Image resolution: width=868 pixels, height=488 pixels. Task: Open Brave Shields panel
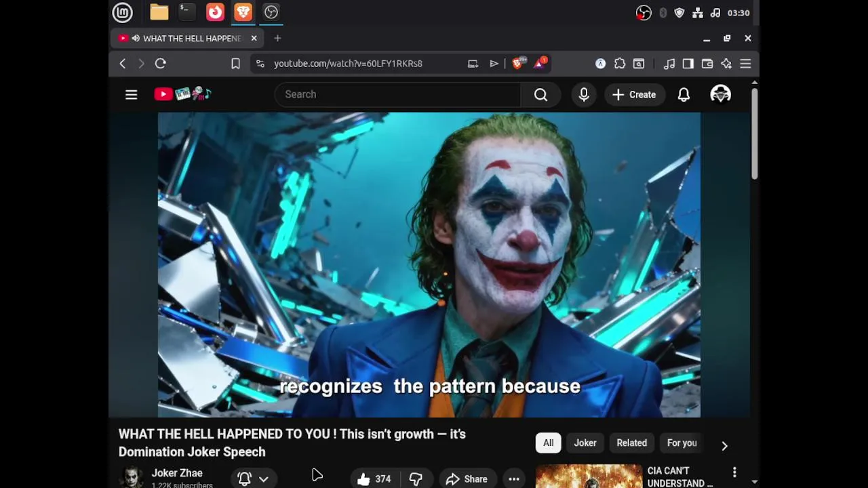pyautogui.click(x=519, y=63)
